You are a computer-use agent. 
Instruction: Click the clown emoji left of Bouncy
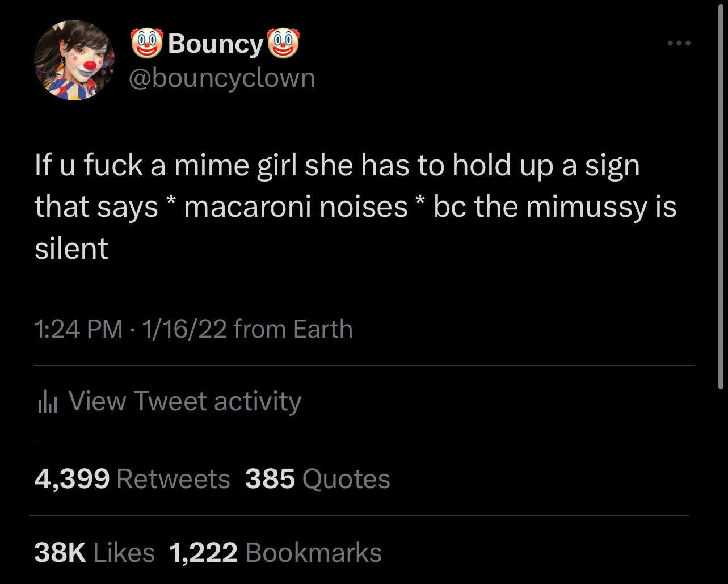click(146, 44)
